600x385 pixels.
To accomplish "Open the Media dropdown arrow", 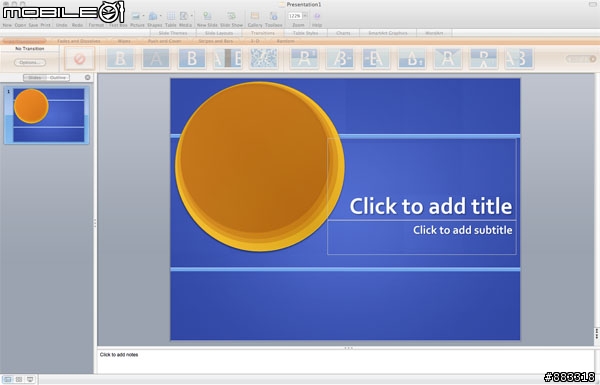I will point(191,16).
